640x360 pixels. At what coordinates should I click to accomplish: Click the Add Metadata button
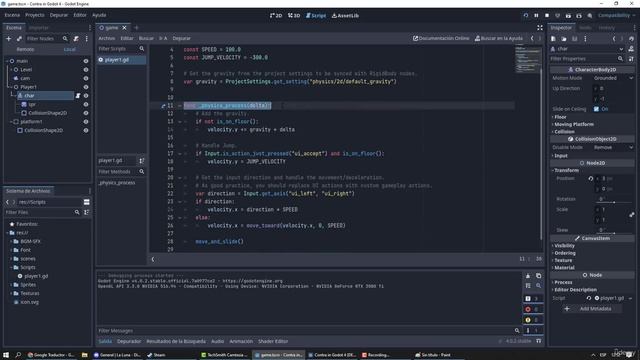coord(592,309)
